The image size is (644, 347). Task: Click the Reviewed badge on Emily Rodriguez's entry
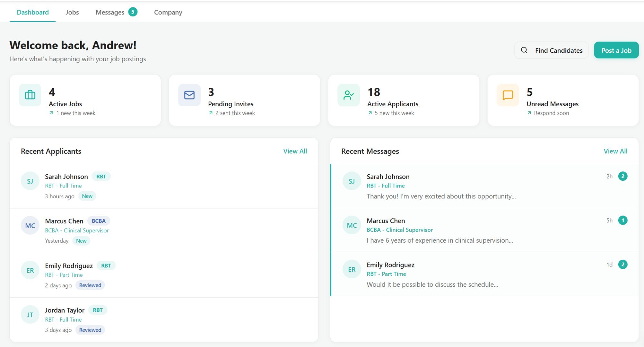[x=90, y=285]
